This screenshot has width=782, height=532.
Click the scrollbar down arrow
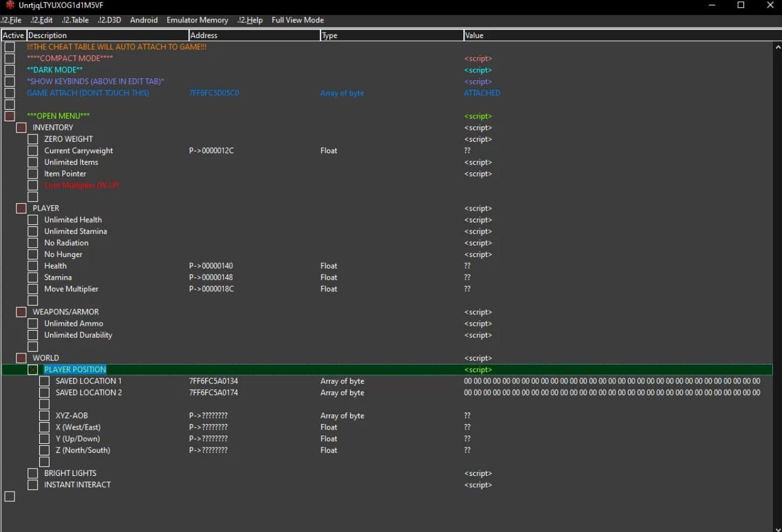point(778,527)
